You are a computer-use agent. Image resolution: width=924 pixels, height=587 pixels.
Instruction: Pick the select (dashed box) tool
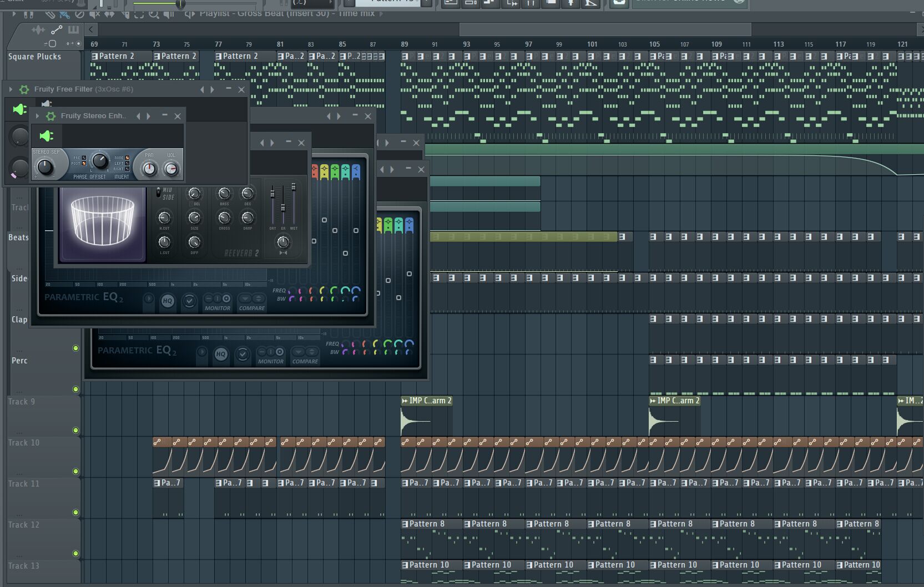tap(139, 14)
